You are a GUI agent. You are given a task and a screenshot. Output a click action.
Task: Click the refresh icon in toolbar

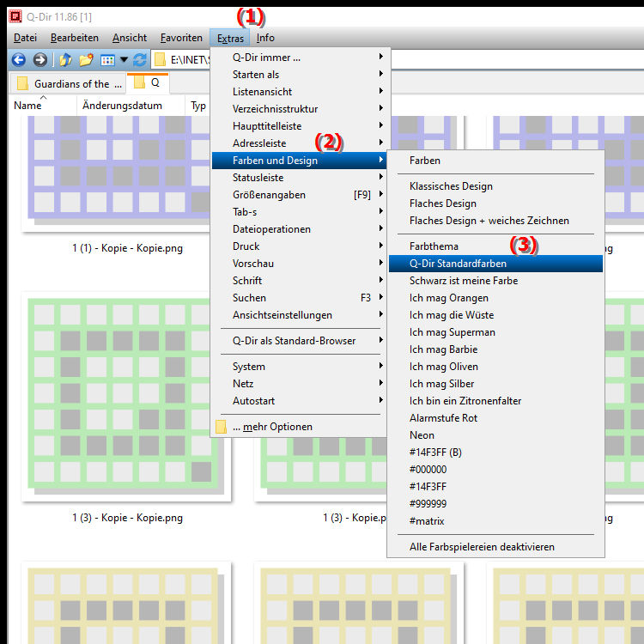point(140,60)
